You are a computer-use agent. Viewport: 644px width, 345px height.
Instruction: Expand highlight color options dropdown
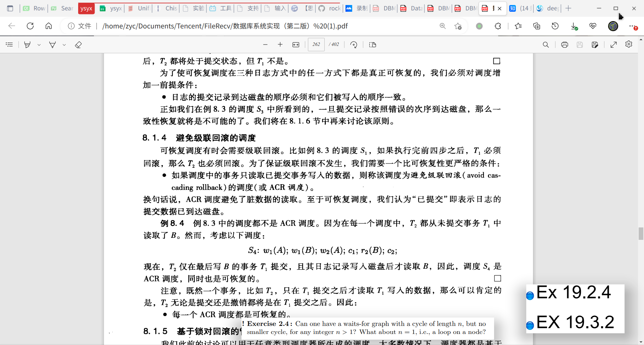(x=39, y=45)
